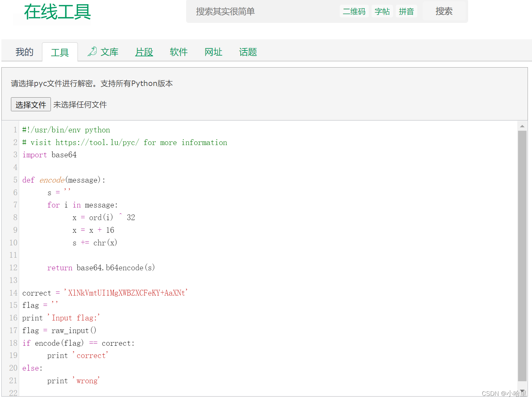Open the 我的 tab
Image resolution: width=532 pixels, height=400 pixels.
tap(25, 52)
